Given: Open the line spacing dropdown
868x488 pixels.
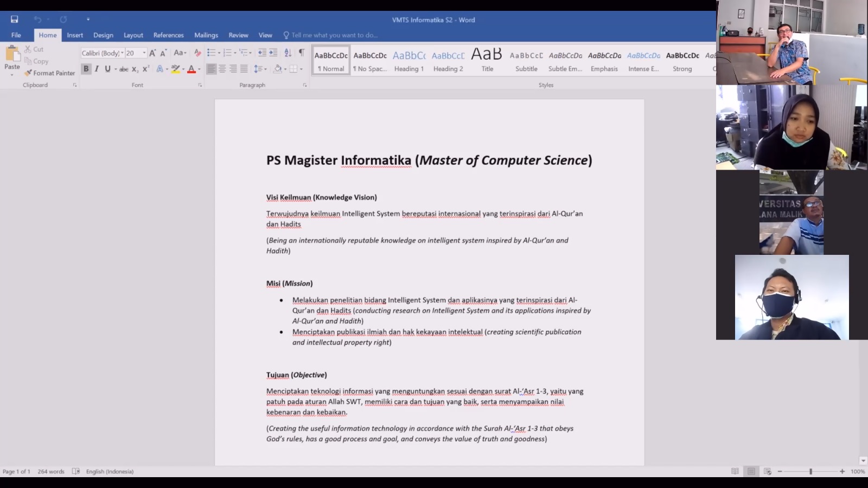Looking at the screenshot, I should point(260,69).
